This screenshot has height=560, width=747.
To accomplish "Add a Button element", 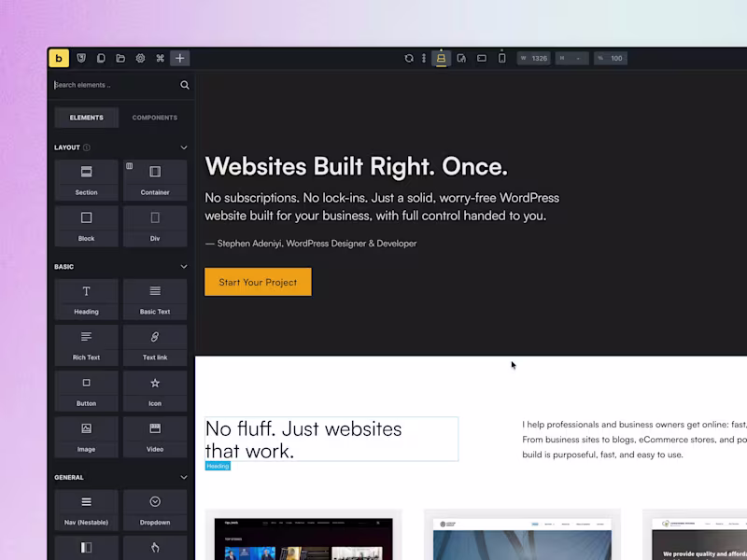I will 86,391.
